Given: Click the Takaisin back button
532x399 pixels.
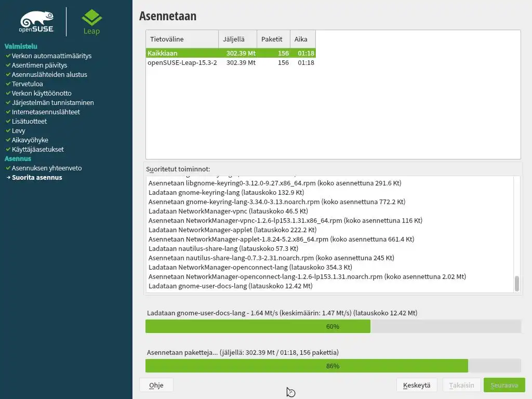Looking at the screenshot, I should pyautogui.click(x=461, y=385).
